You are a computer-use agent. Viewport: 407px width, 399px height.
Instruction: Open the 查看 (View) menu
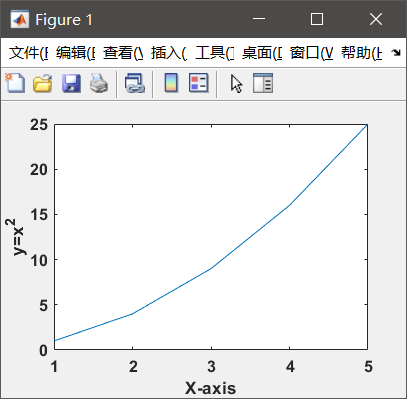pyautogui.click(x=123, y=53)
